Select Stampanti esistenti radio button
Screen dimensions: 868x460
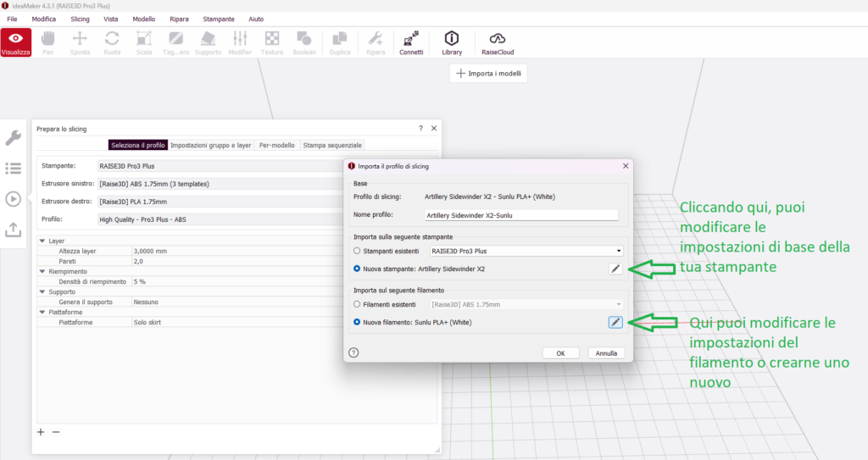tap(357, 251)
